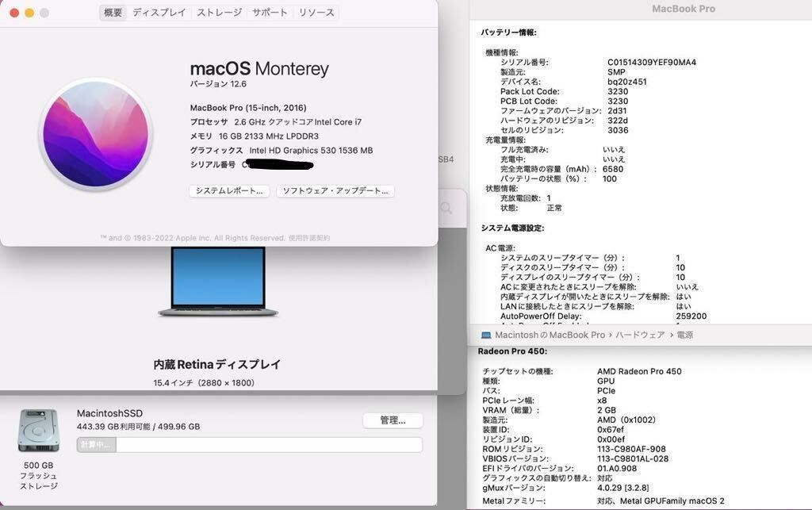Open the リソース tab

tap(316, 13)
